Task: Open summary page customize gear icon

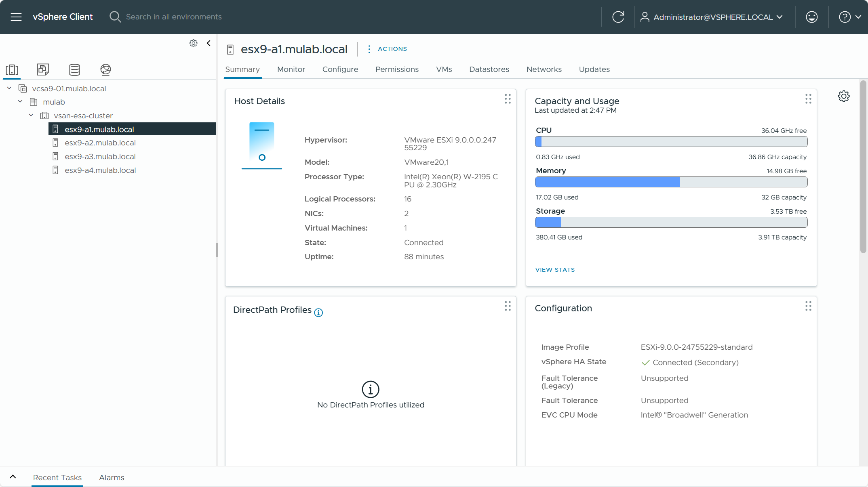Action: tap(843, 96)
